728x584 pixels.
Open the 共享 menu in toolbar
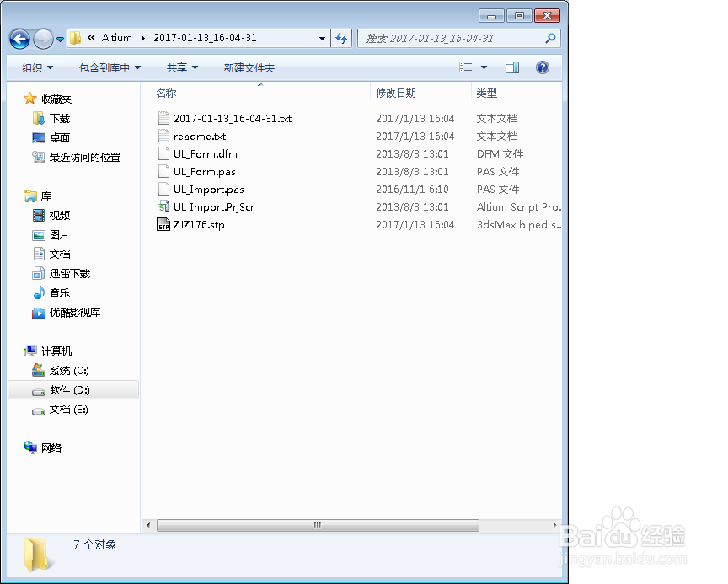click(181, 67)
